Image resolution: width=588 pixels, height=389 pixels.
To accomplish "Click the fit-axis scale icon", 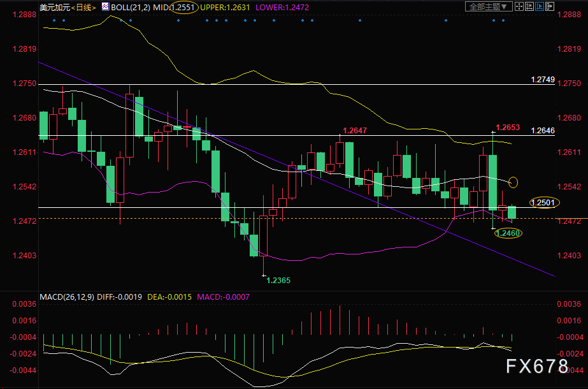I will point(528,7).
